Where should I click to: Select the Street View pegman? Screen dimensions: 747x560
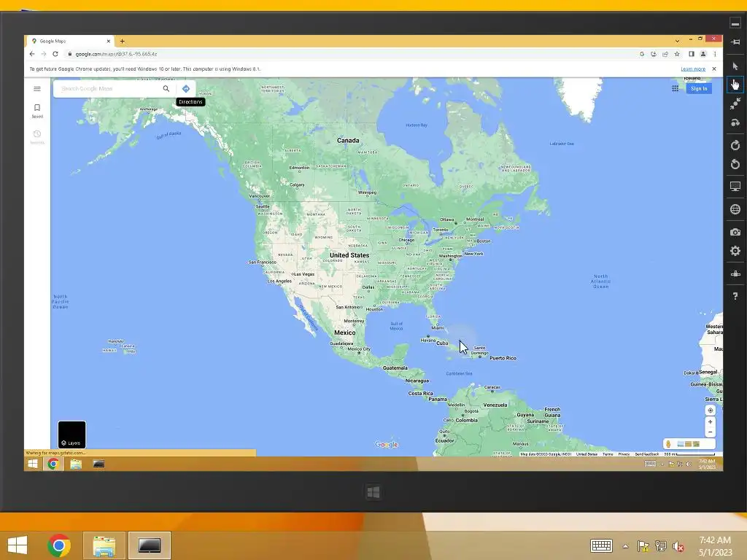pyautogui.click(x=668, y=444)
